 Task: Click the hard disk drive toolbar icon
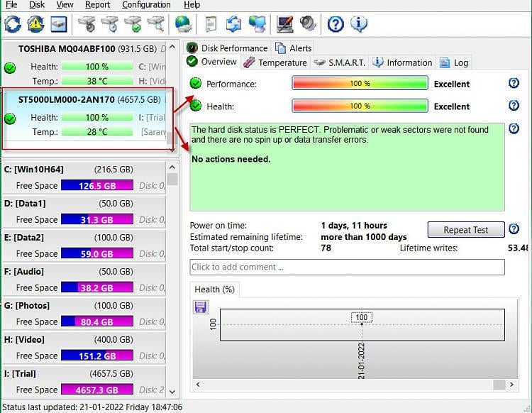(x=59, y=24)
